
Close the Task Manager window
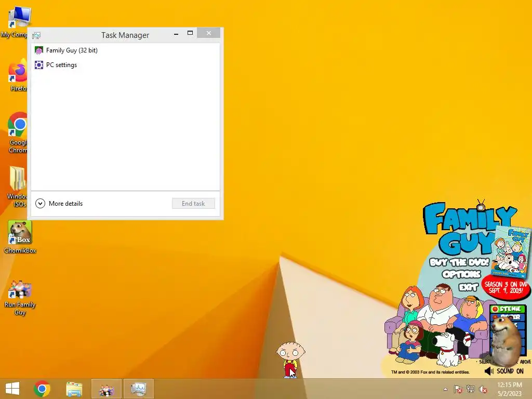[x=209, y=33]
